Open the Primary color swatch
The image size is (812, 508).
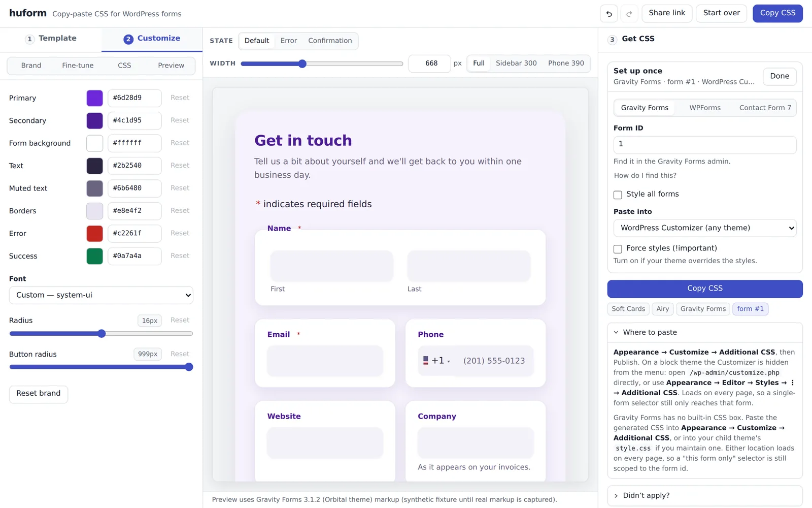click(95, 98)
